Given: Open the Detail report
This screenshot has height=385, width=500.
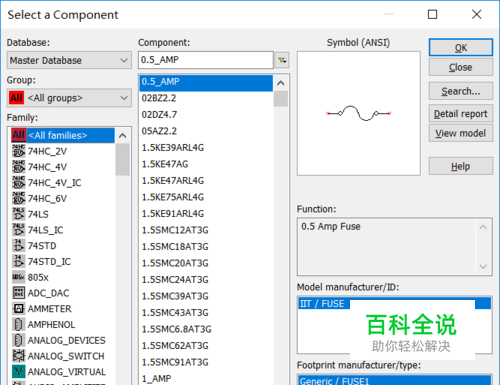Looking at the screenshot, I should (x=461, y=114).
